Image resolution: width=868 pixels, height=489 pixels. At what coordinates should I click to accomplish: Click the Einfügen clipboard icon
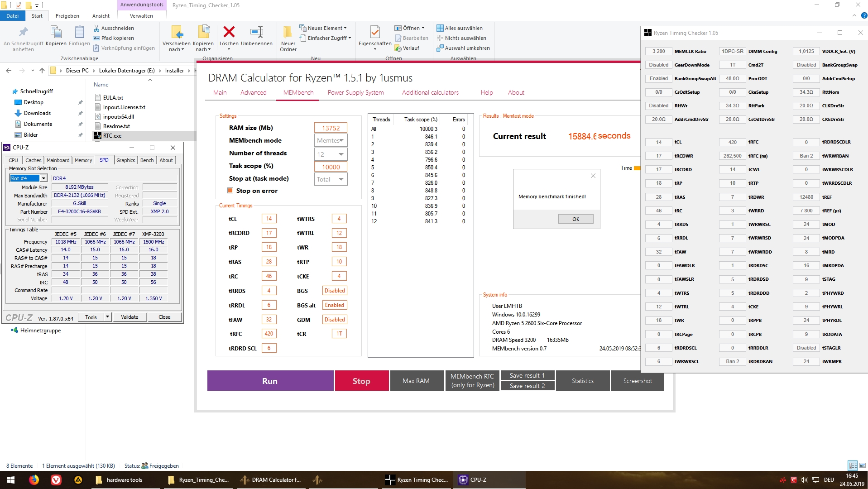pyautogui.click(x=79, y=32)
